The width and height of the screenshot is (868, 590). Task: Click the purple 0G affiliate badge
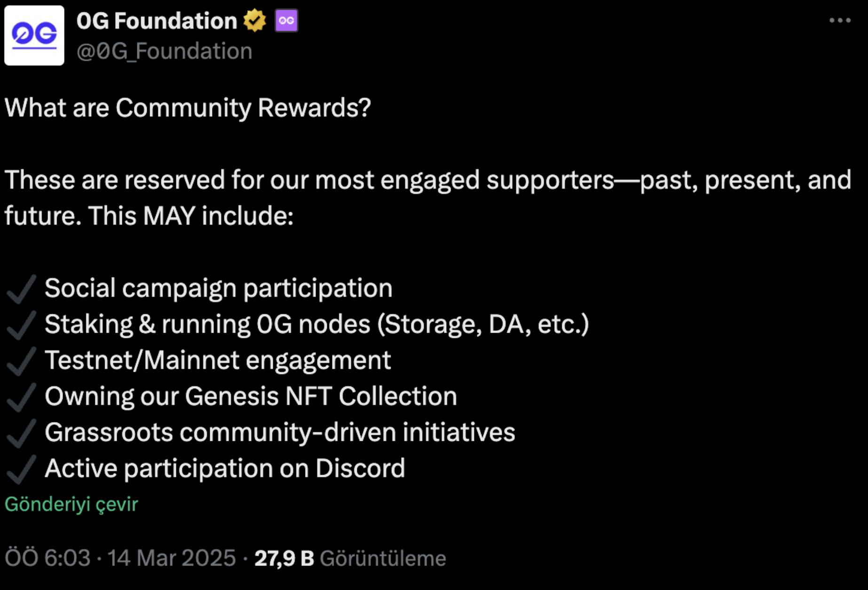(x=286, y=21)
